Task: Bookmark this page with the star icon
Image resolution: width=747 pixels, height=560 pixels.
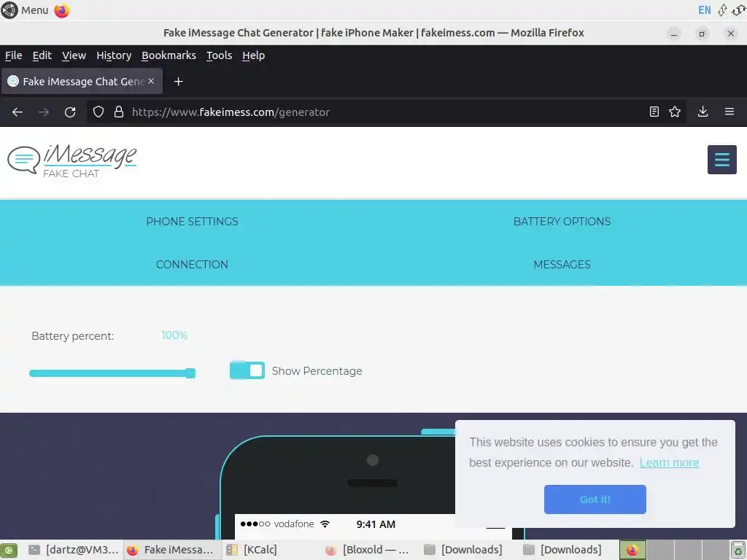Action: point(675,112)
